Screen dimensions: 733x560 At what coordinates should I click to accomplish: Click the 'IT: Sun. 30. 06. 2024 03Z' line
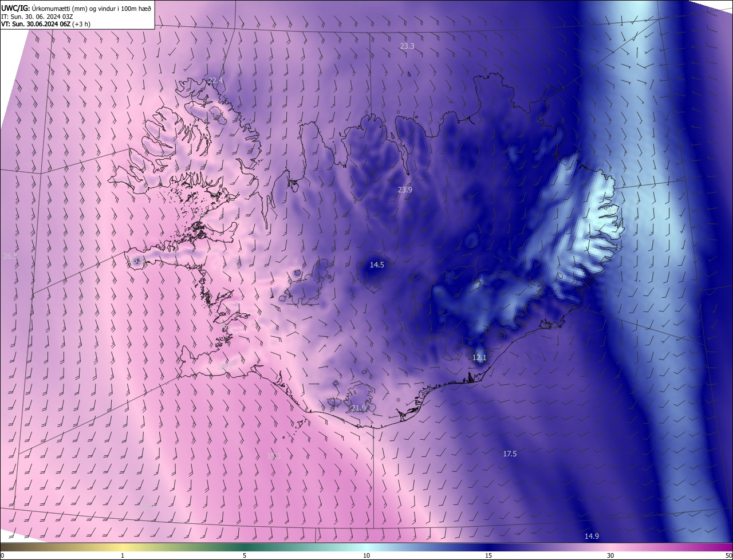[x=37, y=16]
